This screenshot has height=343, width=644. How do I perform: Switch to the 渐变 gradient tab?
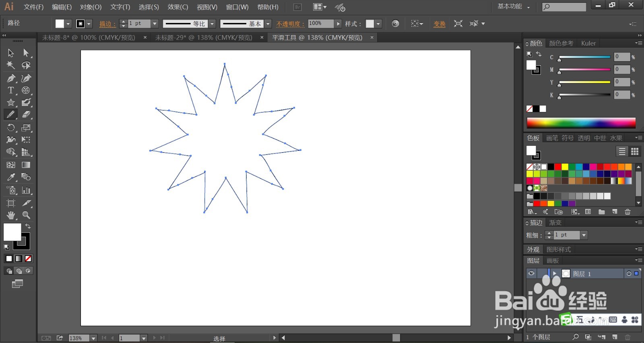coord(555,223)
